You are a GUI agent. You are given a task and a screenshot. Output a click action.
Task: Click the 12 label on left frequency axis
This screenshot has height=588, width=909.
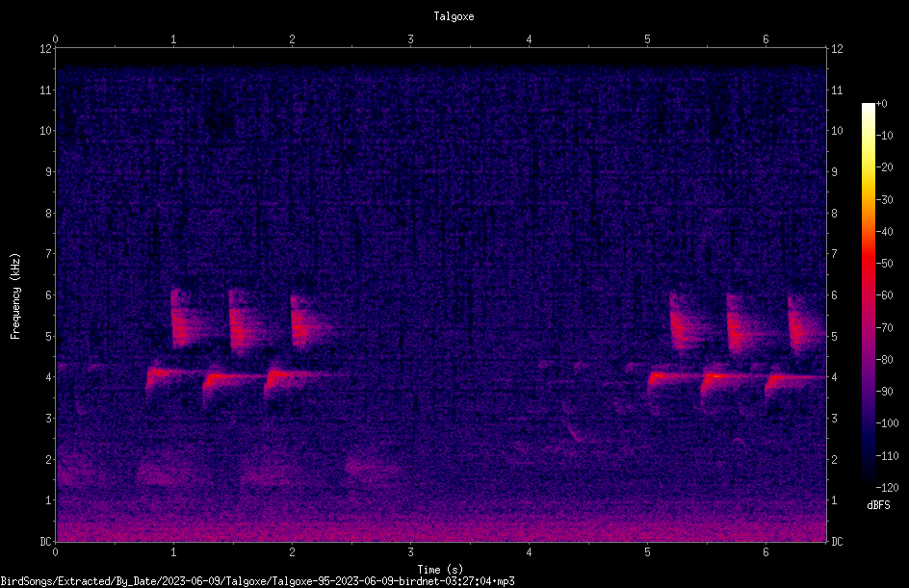point(45,49)
